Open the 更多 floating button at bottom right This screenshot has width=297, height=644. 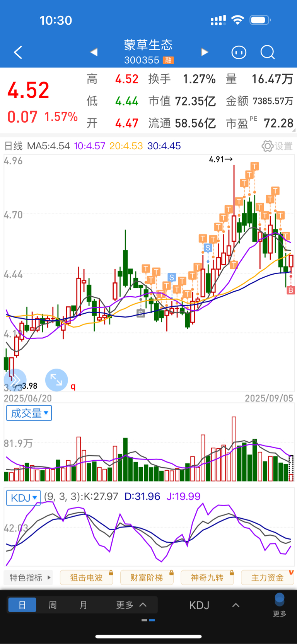tap(279, 605)
